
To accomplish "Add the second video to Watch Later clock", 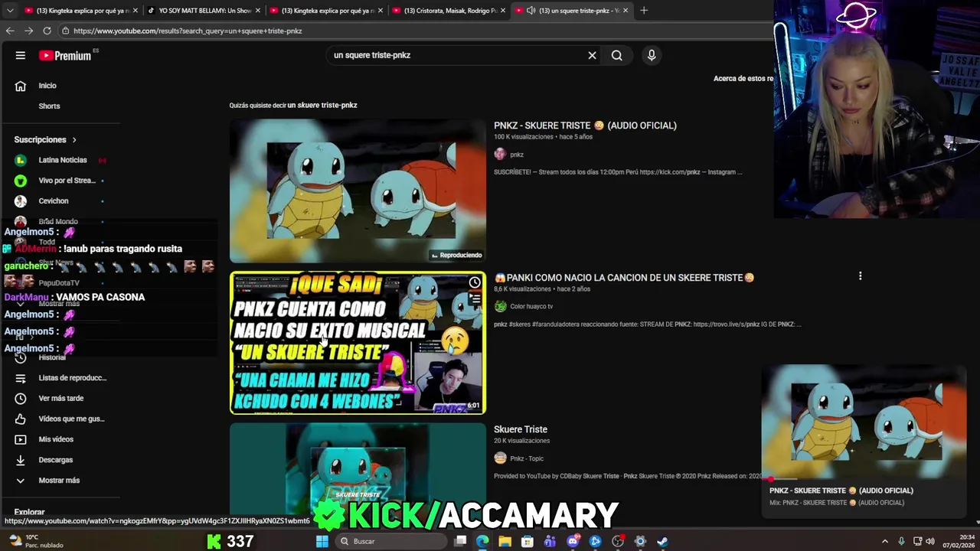I will [475, 282].
